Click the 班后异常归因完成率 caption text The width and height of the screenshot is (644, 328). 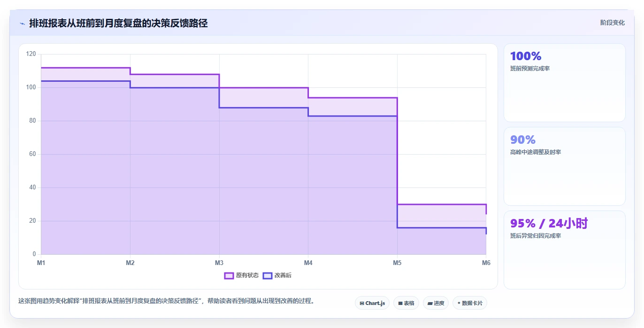point(536,236)
